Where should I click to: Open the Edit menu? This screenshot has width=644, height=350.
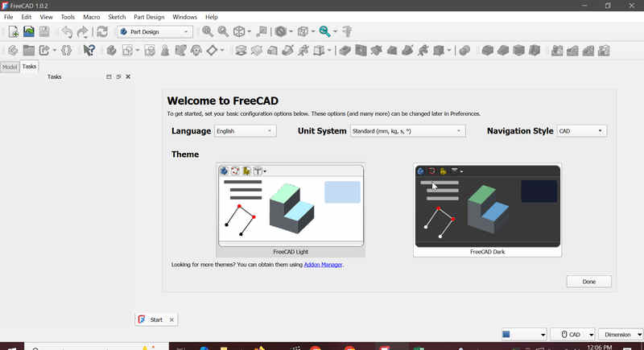(x=27, y=17)
